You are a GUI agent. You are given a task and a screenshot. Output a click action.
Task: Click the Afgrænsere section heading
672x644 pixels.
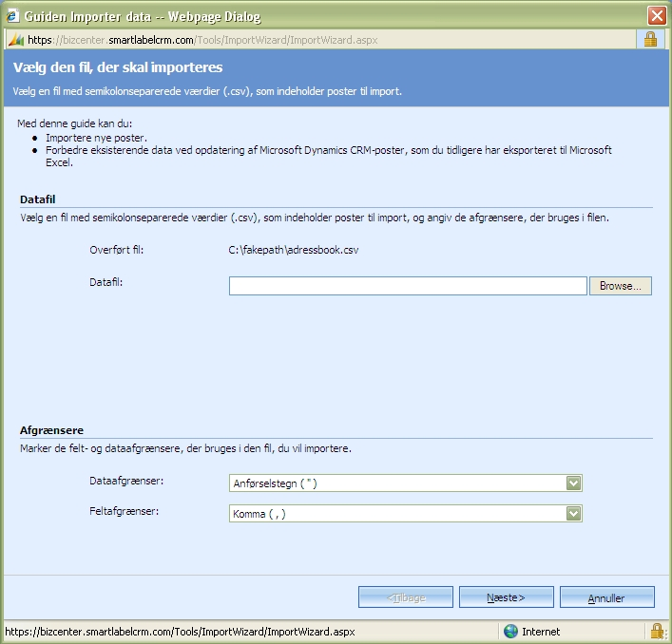52,430
